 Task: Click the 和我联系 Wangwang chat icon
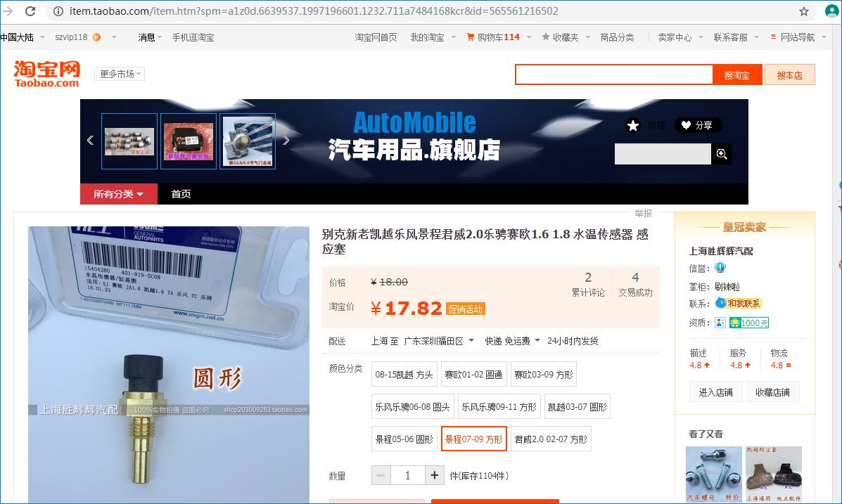pos(739,303)
